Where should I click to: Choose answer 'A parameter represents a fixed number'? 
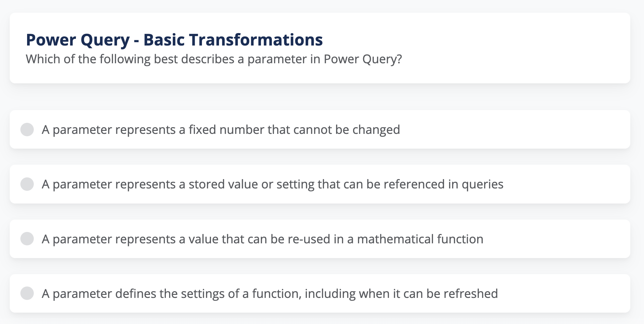click(x=221, y=130)
